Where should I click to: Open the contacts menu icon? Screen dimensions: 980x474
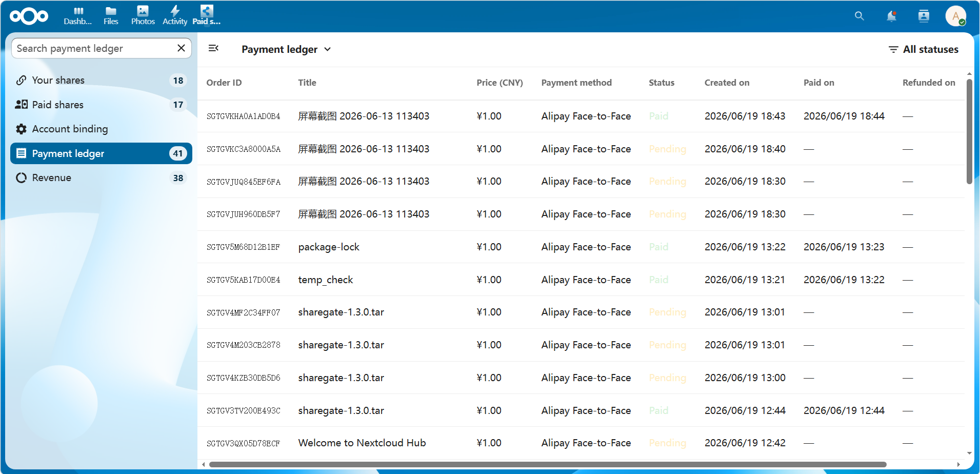click(x=924, y=16)
